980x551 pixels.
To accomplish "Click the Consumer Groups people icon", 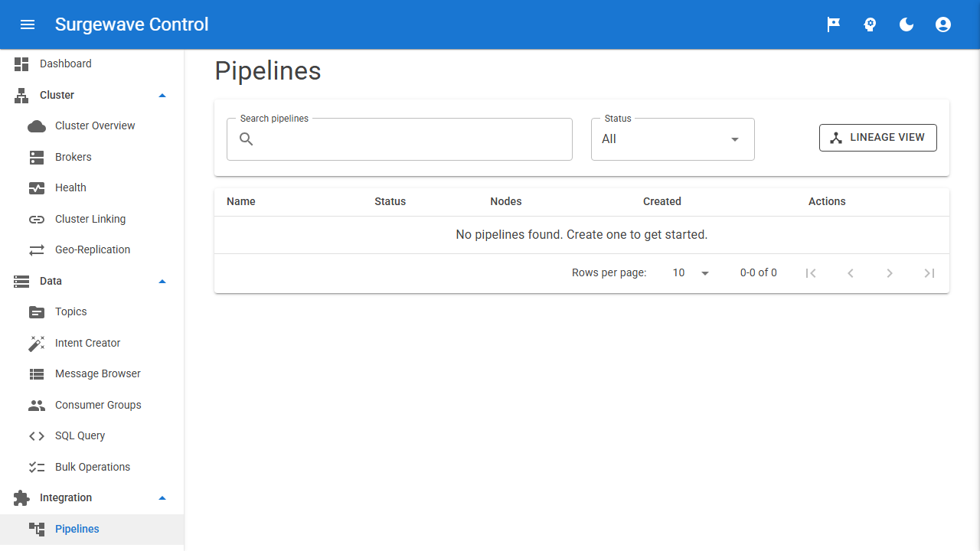I will coord(37,406).
